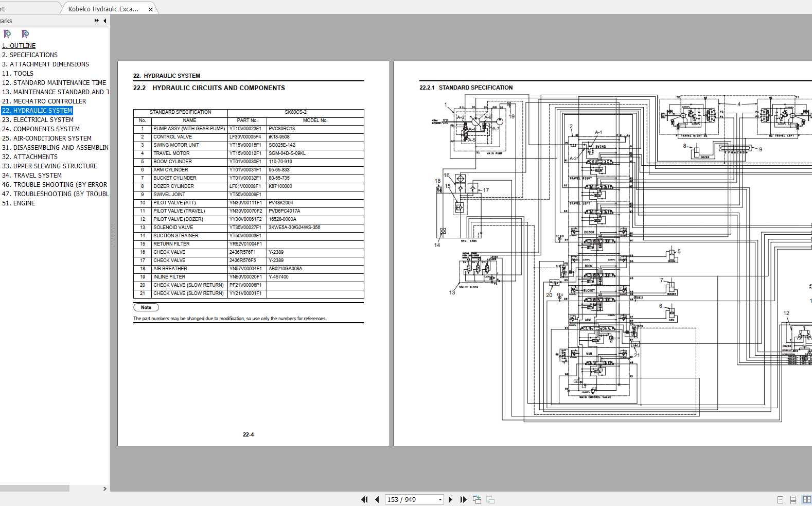The image size is (812, 506).
Task: Select bookmark 22. HYDRAULIC SYSTEM
Action: pos(37,111)
